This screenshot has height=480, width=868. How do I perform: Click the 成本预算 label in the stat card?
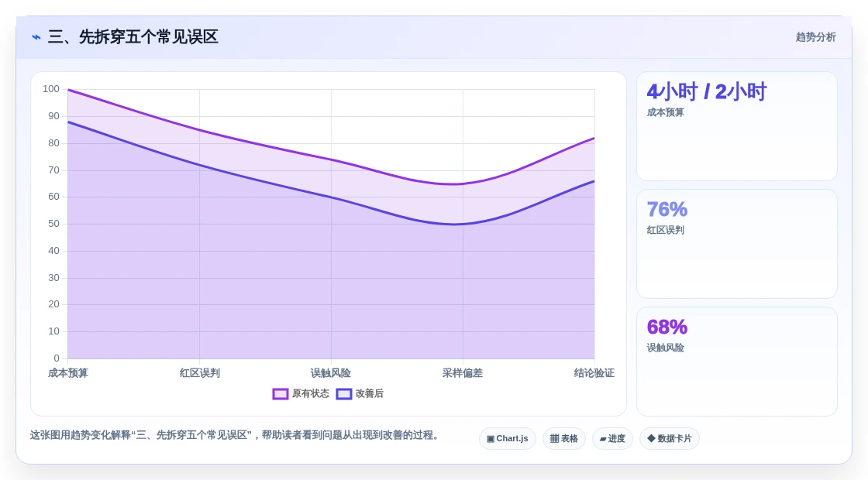[666, 112]
